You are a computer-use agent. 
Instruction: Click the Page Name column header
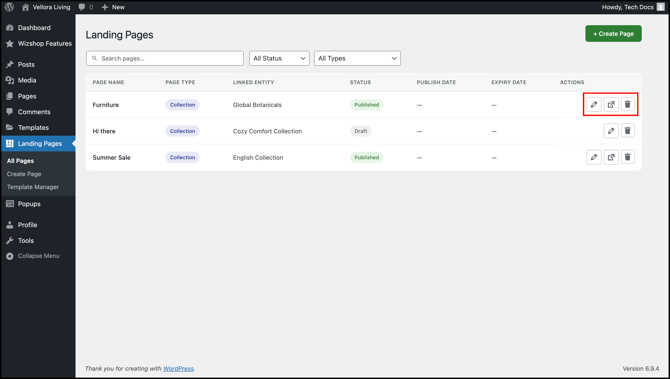(x=109, y=82)
